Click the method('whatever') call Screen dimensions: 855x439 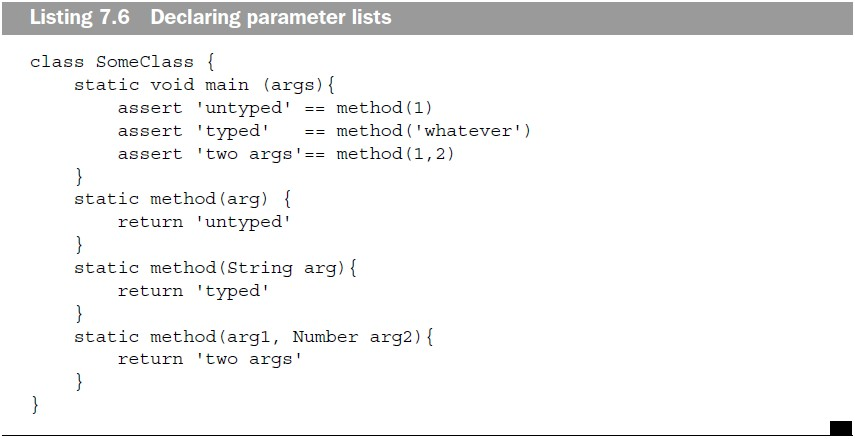(433, 131)
